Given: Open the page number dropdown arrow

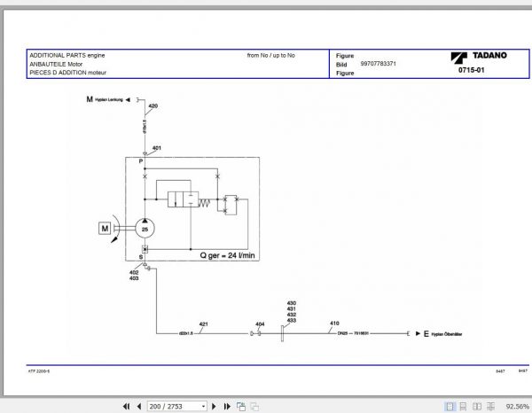Looking at the screenshot, I should click(203, 406).
